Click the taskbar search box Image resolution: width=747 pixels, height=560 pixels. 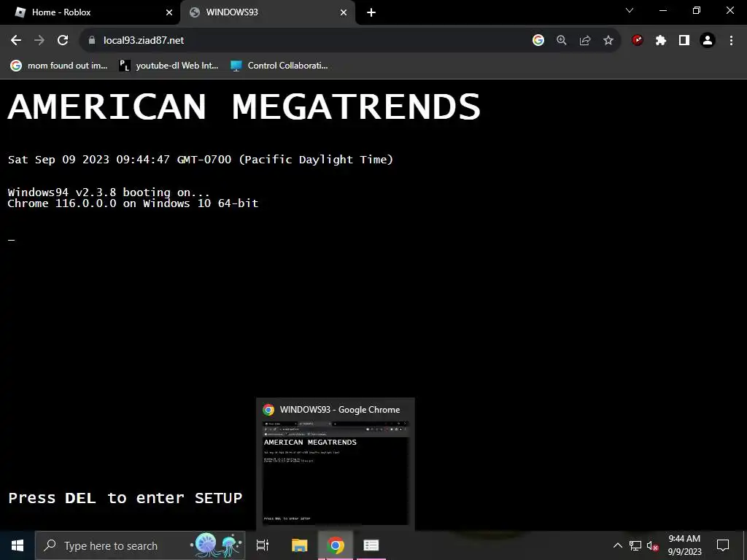tap(140, 545)
